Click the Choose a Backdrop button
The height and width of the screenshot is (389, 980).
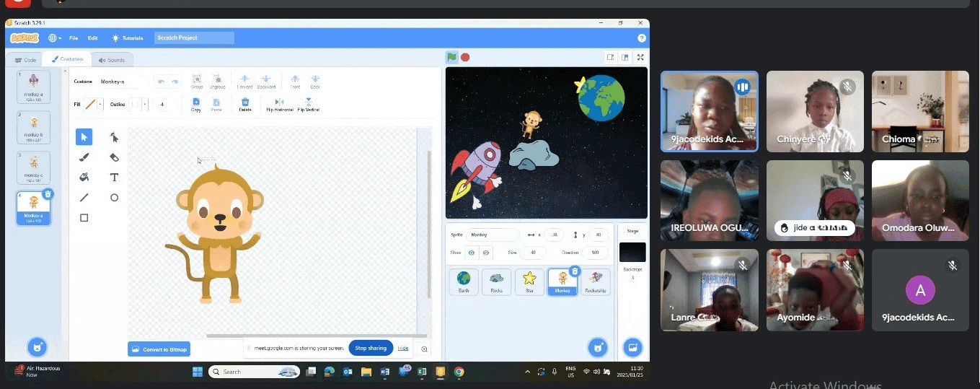pyautogui.click(x=632, y=347)
